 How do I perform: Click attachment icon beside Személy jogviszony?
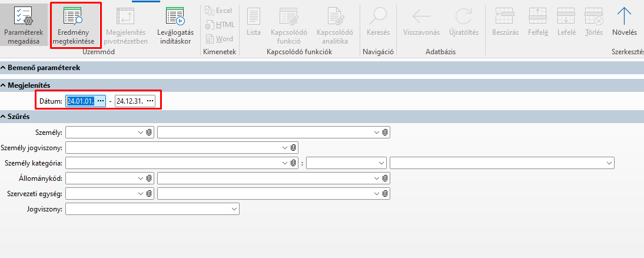point(294,147)
